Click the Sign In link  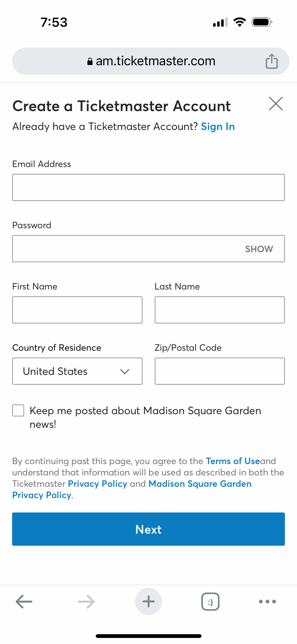[218, 126]
